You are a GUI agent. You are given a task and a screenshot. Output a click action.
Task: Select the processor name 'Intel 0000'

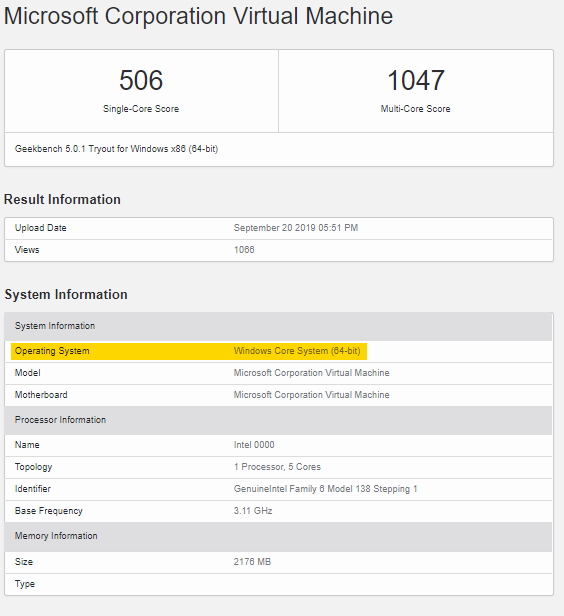pyautogui.click(x=254, y=445)
